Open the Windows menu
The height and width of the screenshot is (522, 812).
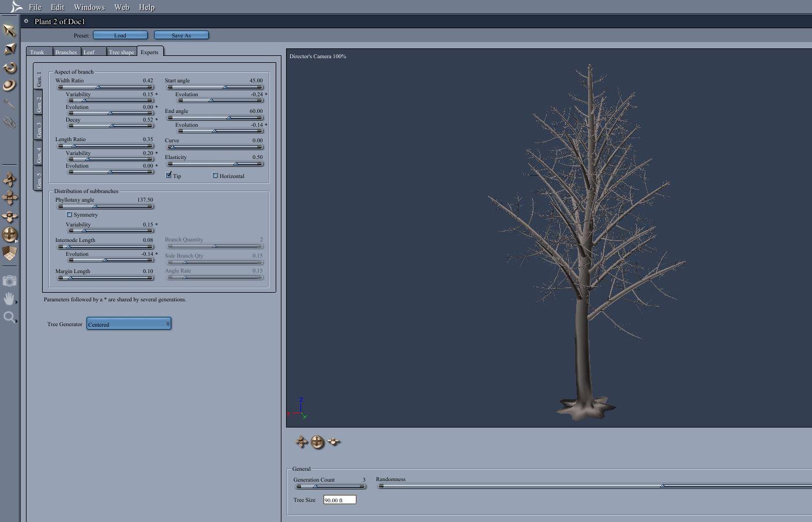click(x=89, y=7)
